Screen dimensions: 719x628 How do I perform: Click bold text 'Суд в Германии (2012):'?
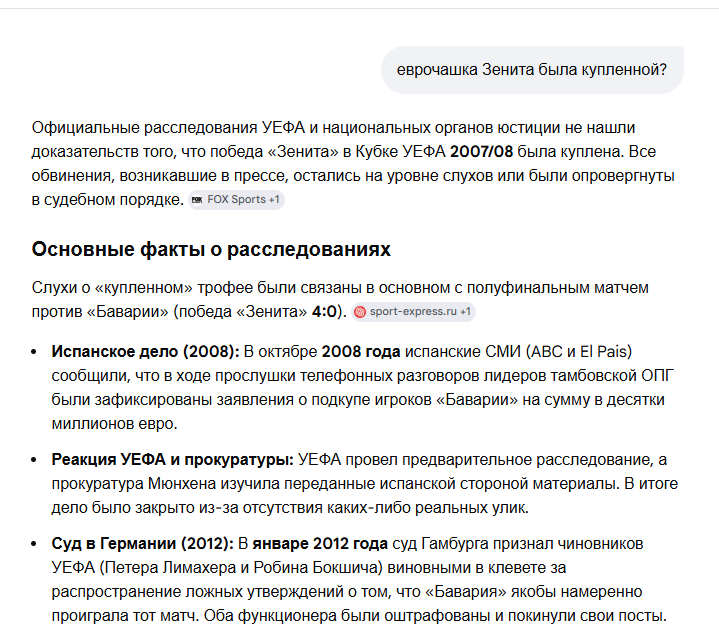tap(143, 544)
